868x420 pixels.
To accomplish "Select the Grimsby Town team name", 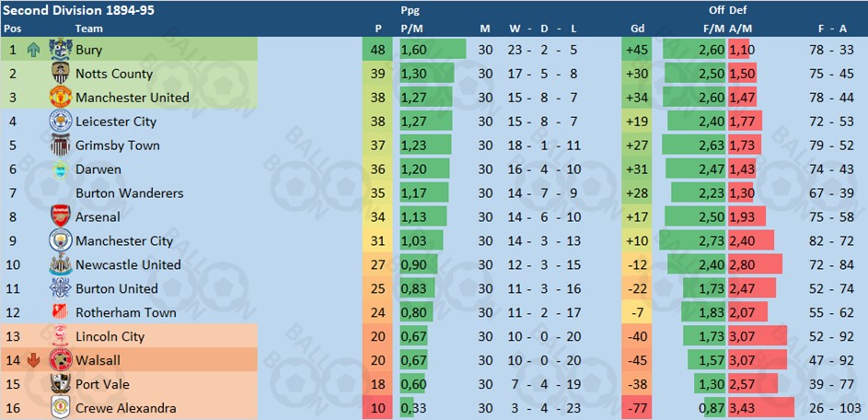I will (x=117, y=146).
